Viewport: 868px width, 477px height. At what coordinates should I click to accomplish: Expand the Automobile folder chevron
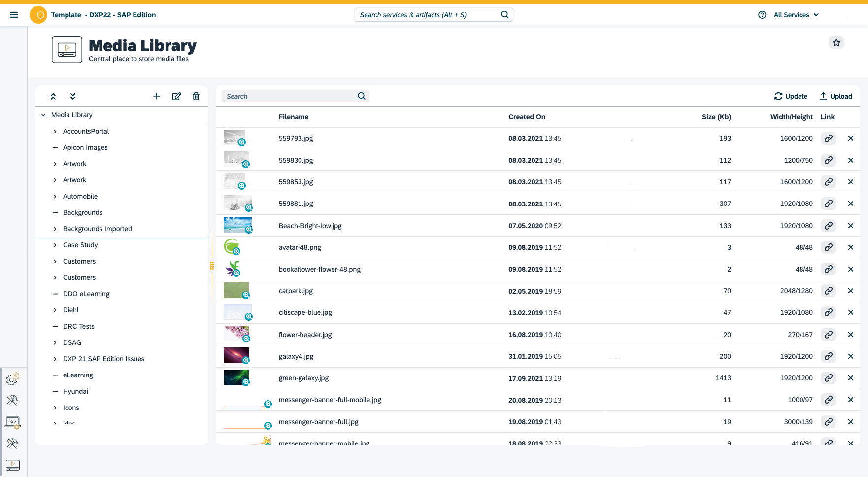point(55,196)
